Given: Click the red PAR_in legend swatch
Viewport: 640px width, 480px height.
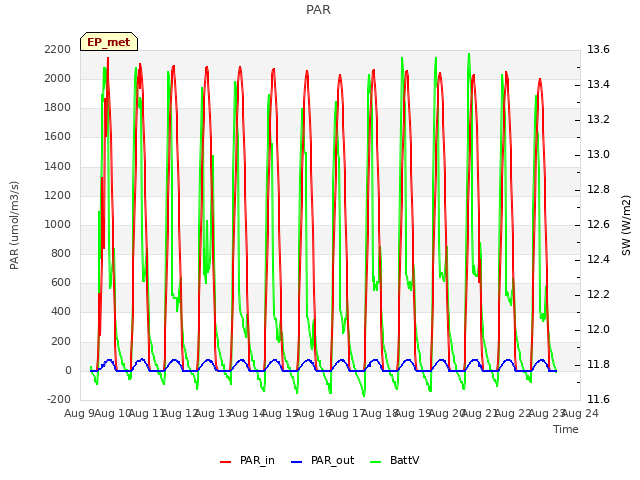Looking at the screenshot, I should (225, 462).
